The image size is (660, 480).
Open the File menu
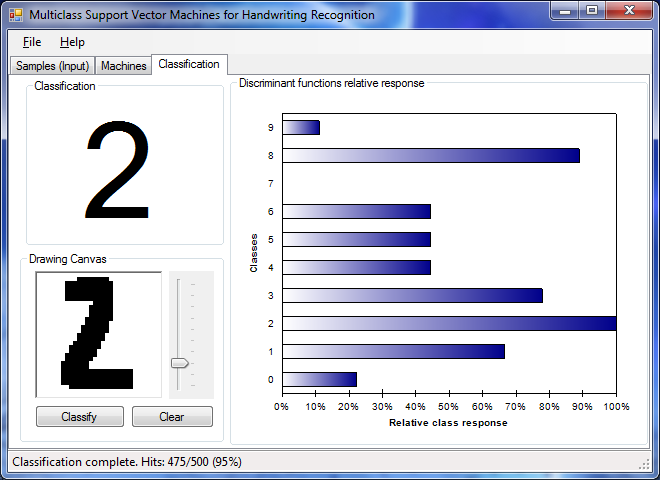pyautogui.click(x=32, y=42)
